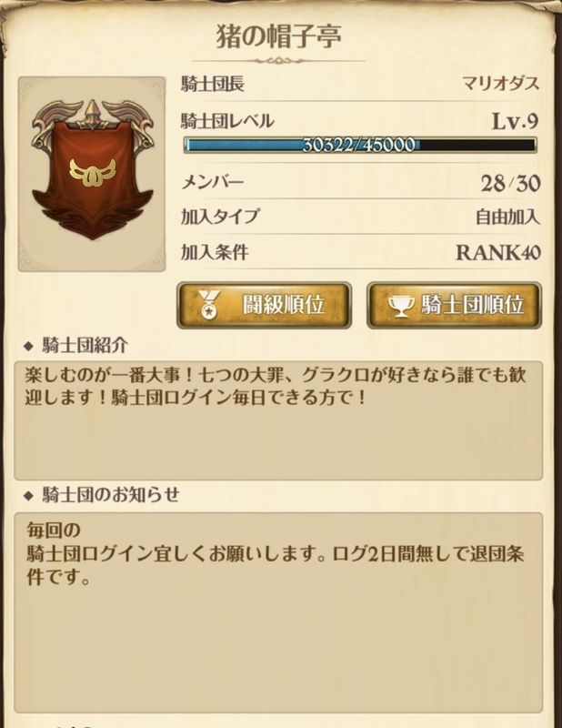The height and width of the screenshot is (728, 562).
Task: Click the decorative divider under the title
Action: (x=278, y=60)
